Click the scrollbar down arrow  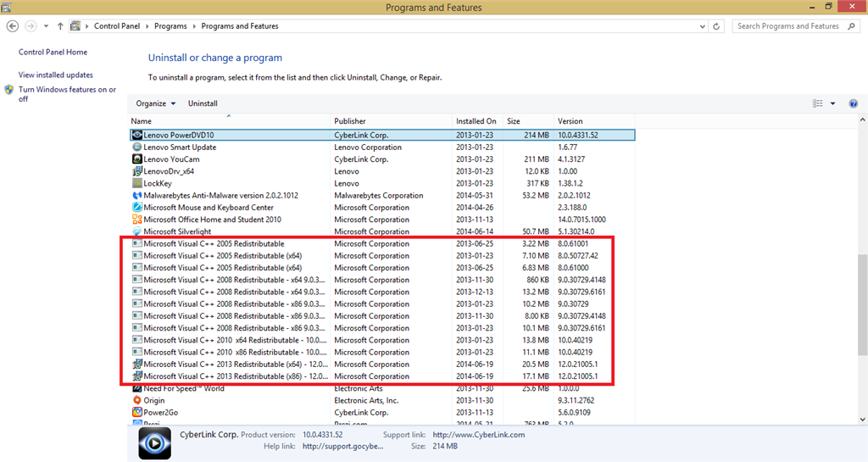pos(862,420)
